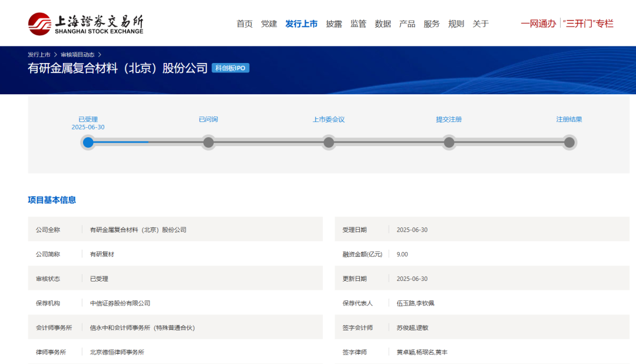Open the 党建 menu item
Image resolution: width=636 pixels, height=364 pixels.
coord(269,24)
